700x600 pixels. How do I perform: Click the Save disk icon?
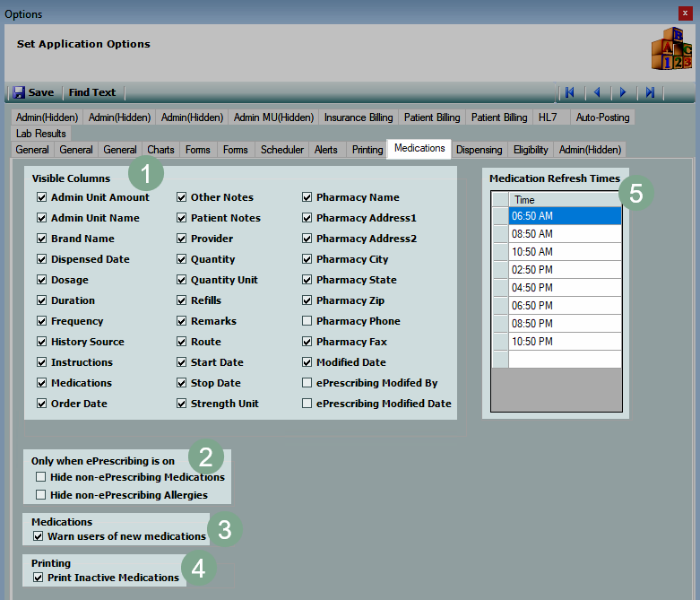point(19,92)
